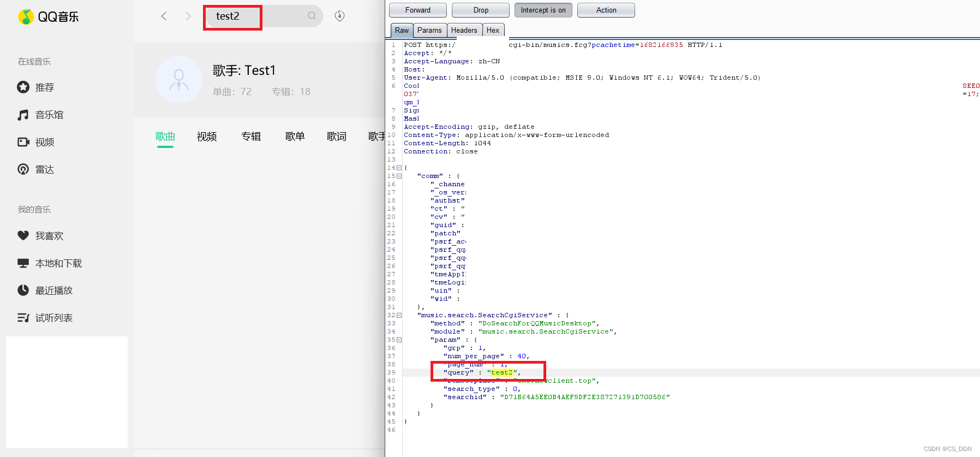Open 最近播放 in the sidebar
This screenshot has height=457, width=980.
click(x=54, y=290)
